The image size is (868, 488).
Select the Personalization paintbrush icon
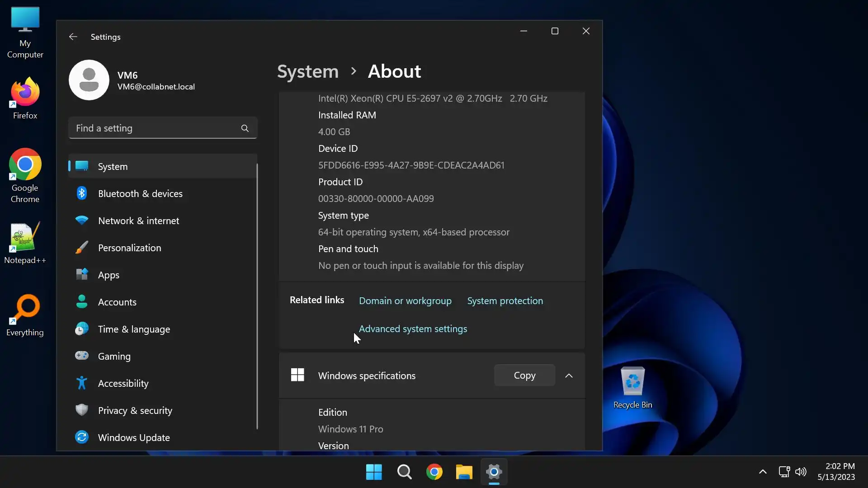pyautogui.click(x=82, y=248)
